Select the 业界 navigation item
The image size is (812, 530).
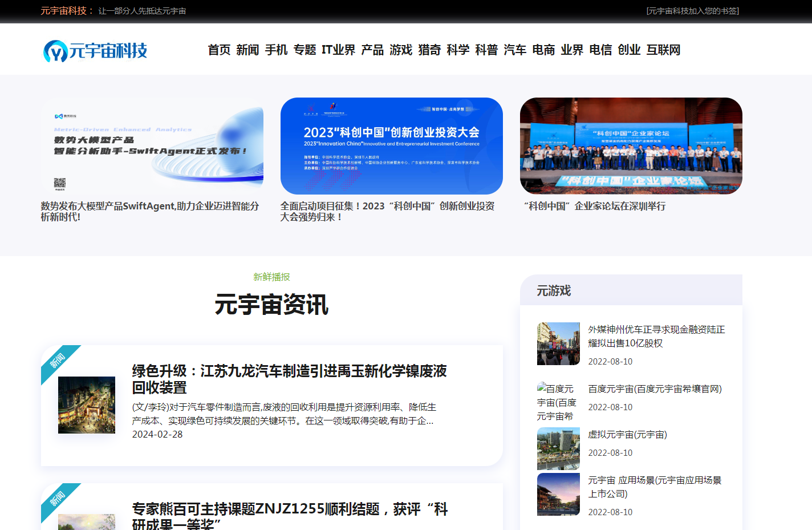[572, 50]
